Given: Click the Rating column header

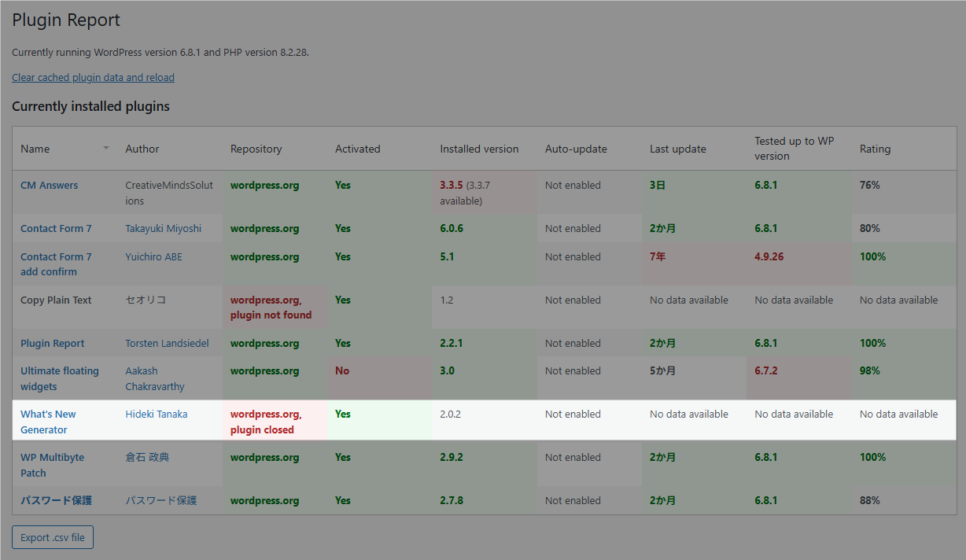Looking at the screenshot, I should point(876,149).
